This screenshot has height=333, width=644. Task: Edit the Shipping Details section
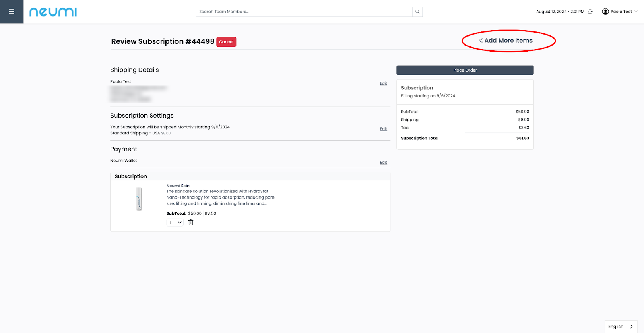pyautogui.click(x=383, y=83)
